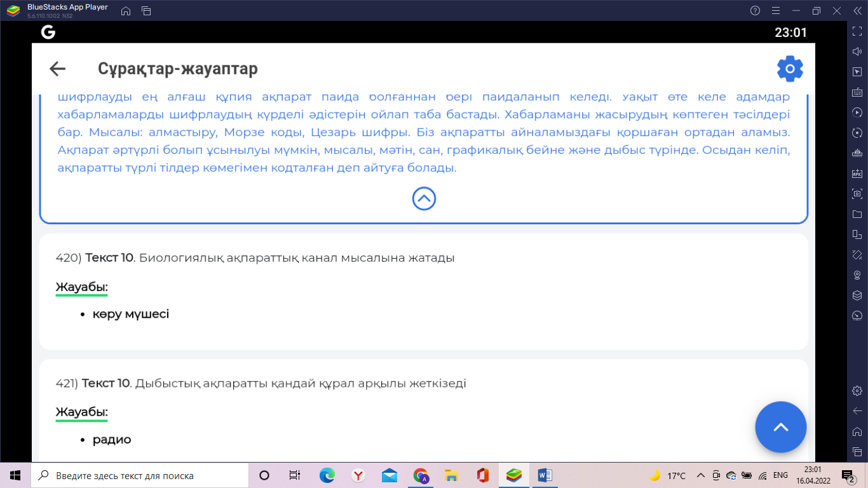Open the set location pin icon

[x=857, y=275]
